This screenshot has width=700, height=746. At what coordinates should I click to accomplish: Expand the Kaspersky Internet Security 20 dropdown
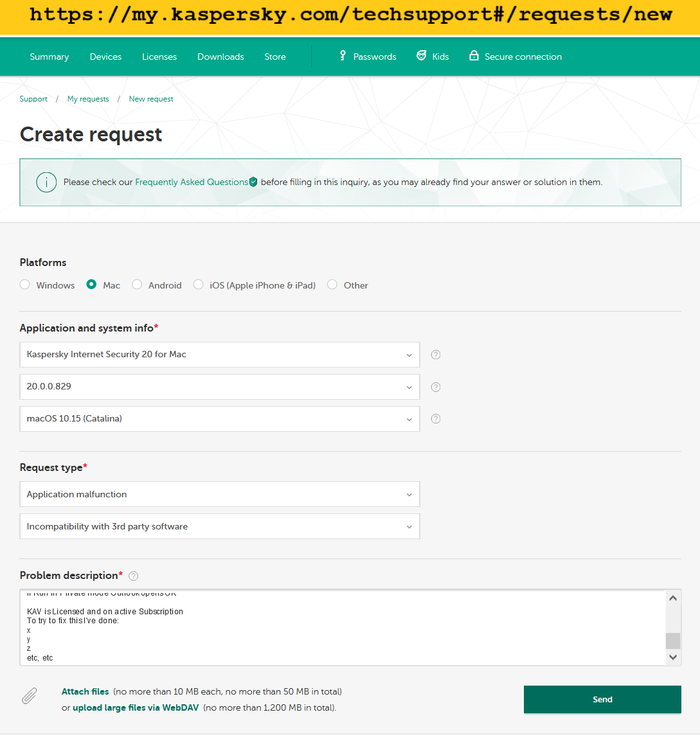220,355
